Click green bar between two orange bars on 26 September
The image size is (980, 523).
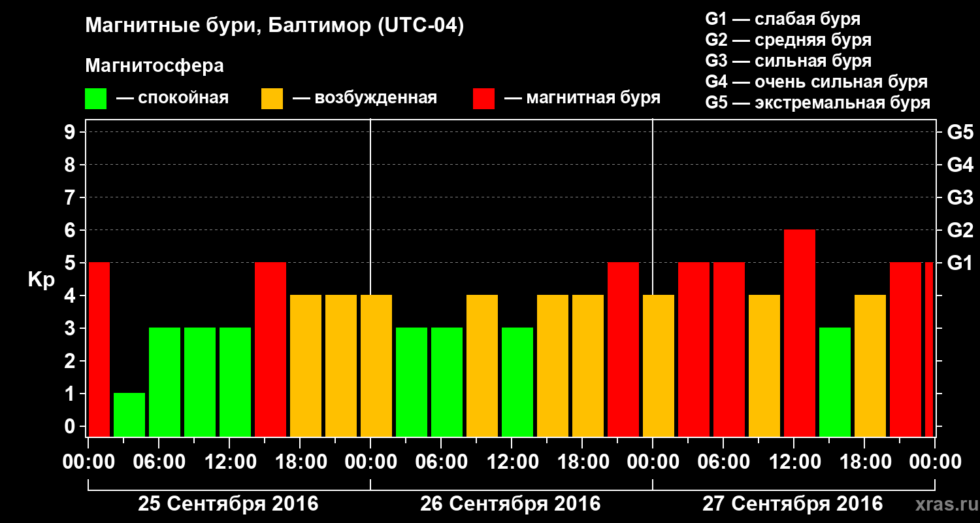pos(517,382)
